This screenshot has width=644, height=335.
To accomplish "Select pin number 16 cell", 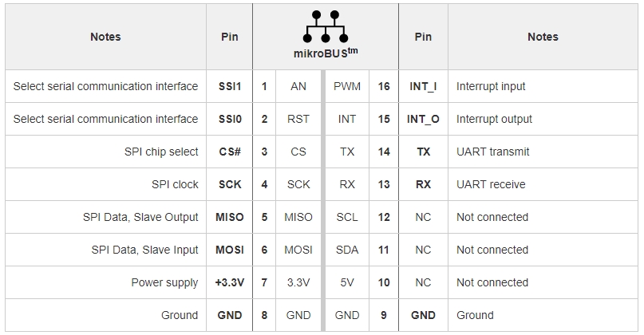I will coord(384,86).
